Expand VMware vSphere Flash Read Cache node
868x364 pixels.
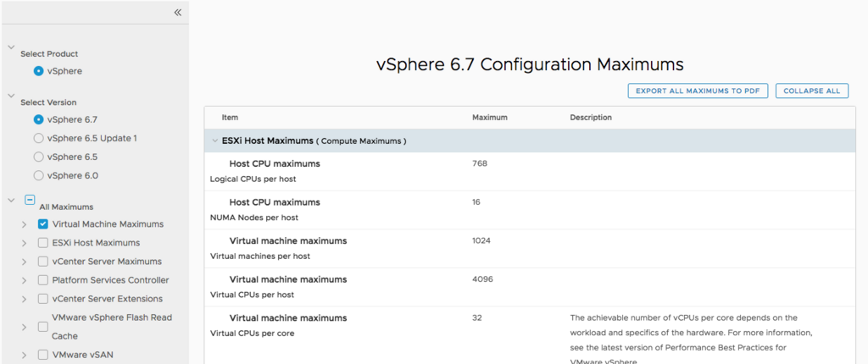tap(24, 327)
